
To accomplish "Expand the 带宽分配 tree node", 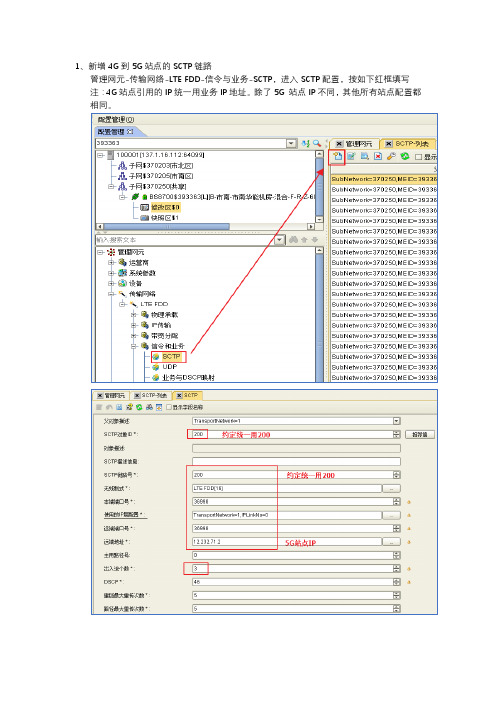I will click(133, 335).
